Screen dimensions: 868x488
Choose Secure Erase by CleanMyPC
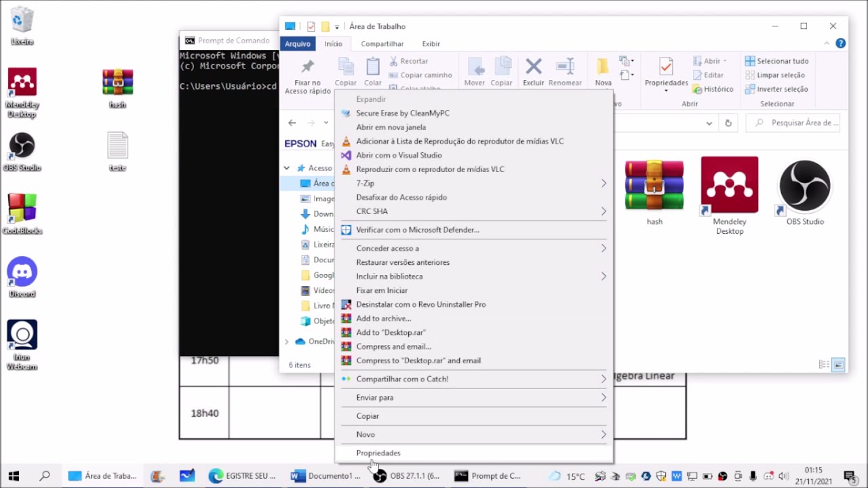point(475,113)
